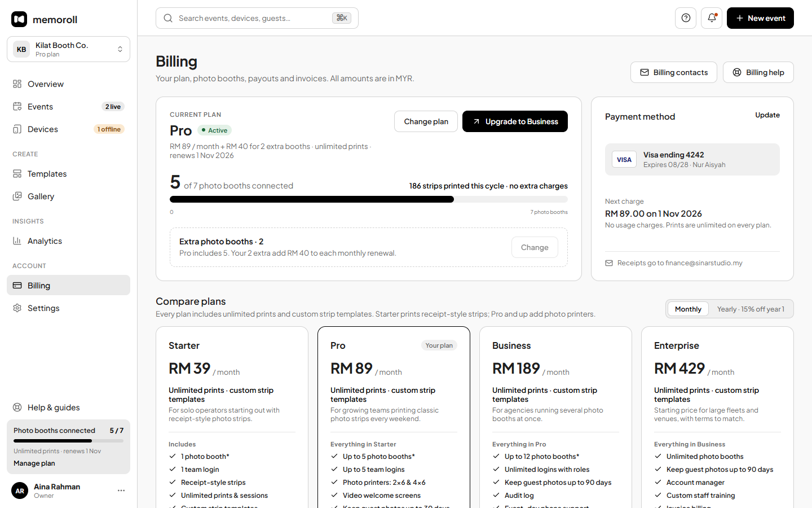Select the Starter plan card heading
Viewport: 812px width, 508px height.
point(184,345)
